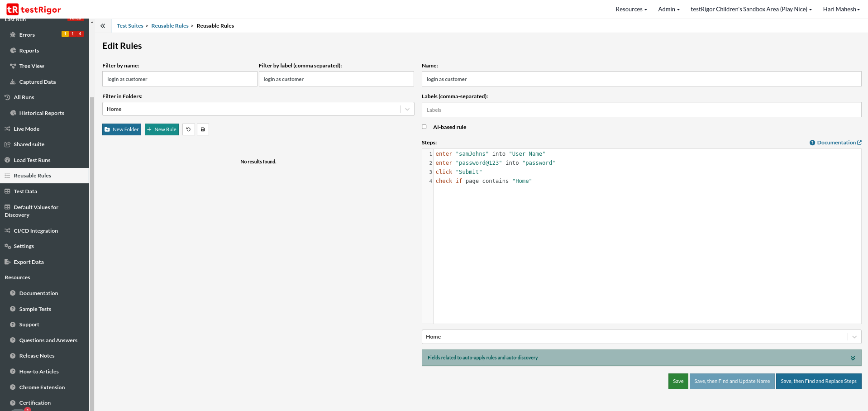Screen dimensions: 868x411
Task: Click the Labels input field
Action: click(x=641, y=110)
